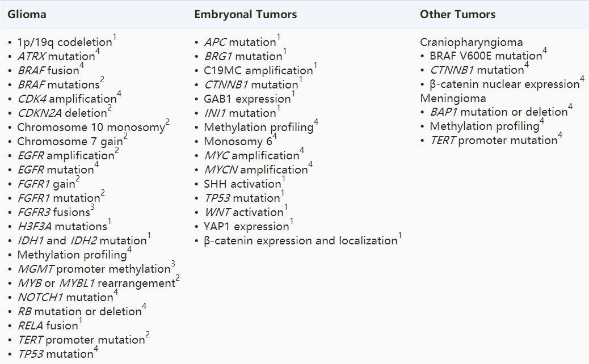Click the C19MC amplification item
589x364 pixels.
258,71
